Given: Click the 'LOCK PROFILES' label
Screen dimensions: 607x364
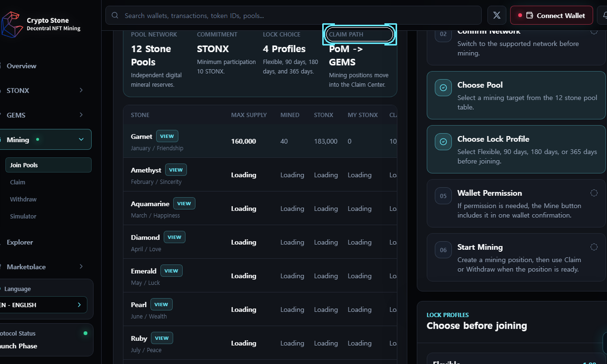Looking at the screenshot, I should tap(448, 315).
